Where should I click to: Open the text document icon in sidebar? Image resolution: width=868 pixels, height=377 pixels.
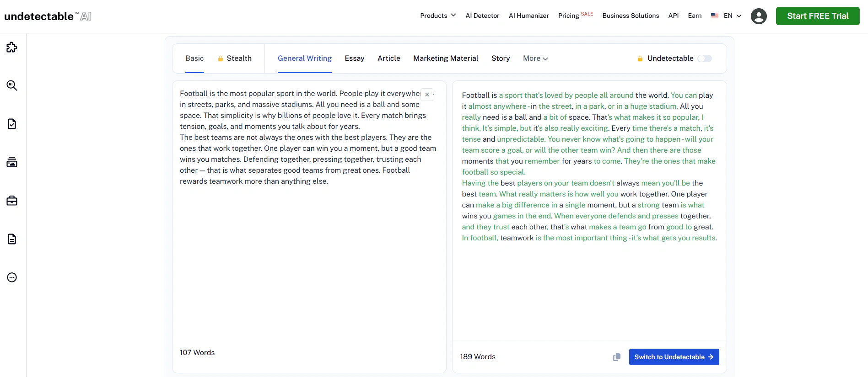[x=12, y=239]
